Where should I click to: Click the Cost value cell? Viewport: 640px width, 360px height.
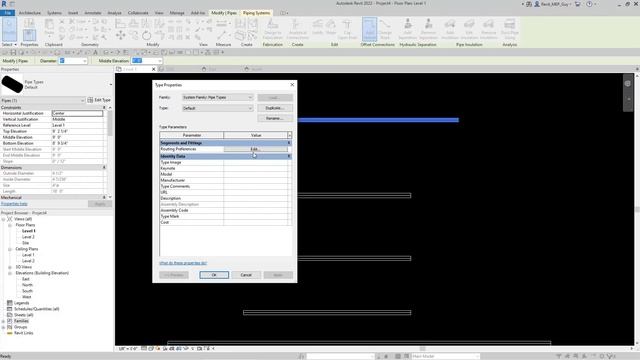click(256, 222)
